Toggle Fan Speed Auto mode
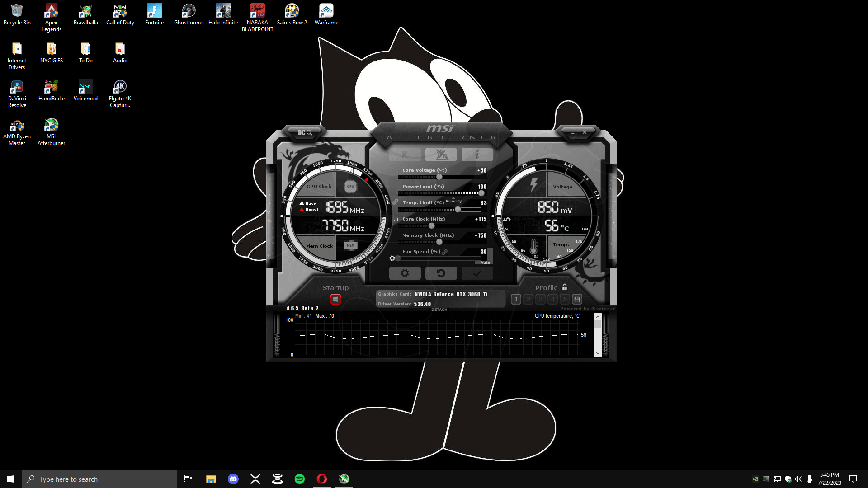The width and height of the screenshot is (868, 488). click(485, 263)
